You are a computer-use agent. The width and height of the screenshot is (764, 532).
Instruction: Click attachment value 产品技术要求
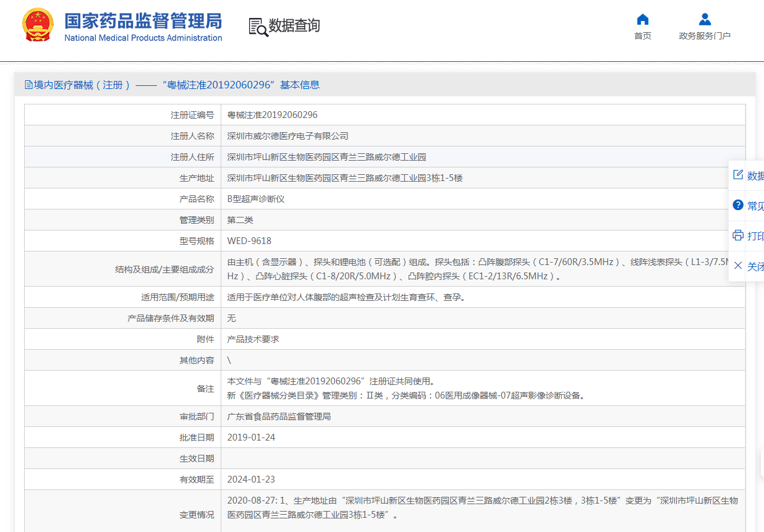[x=253, y=339]
